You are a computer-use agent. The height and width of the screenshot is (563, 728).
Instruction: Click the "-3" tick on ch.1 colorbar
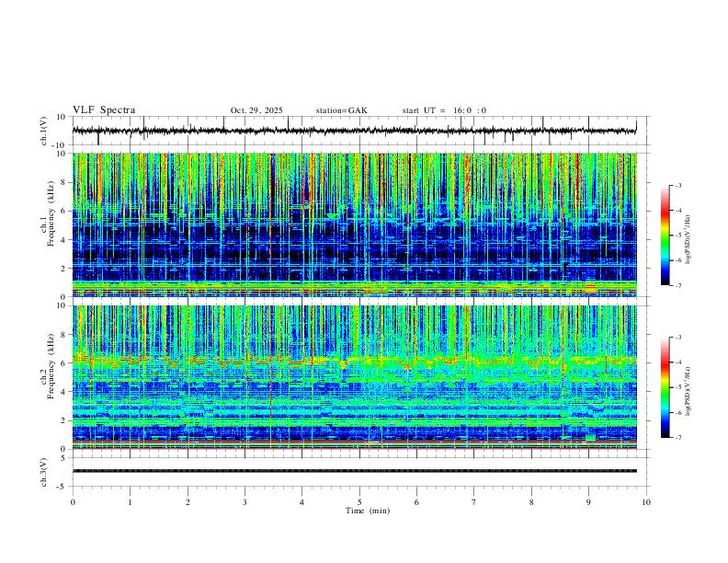(677, 185)
